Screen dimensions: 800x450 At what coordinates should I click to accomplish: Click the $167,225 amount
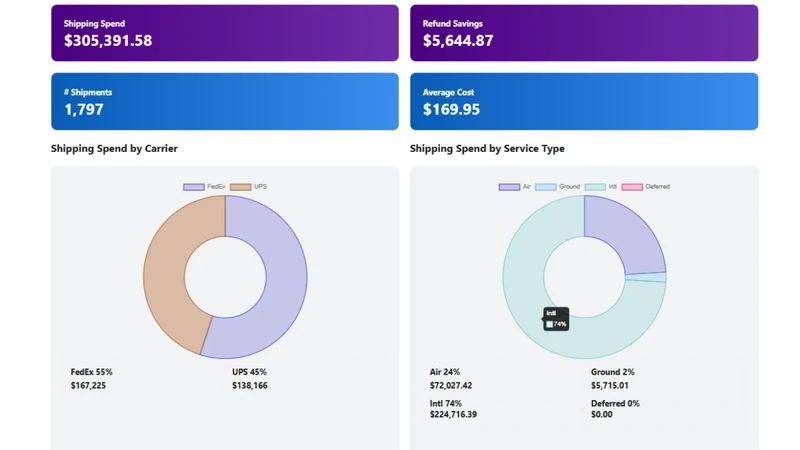click(x=88, y=385)
